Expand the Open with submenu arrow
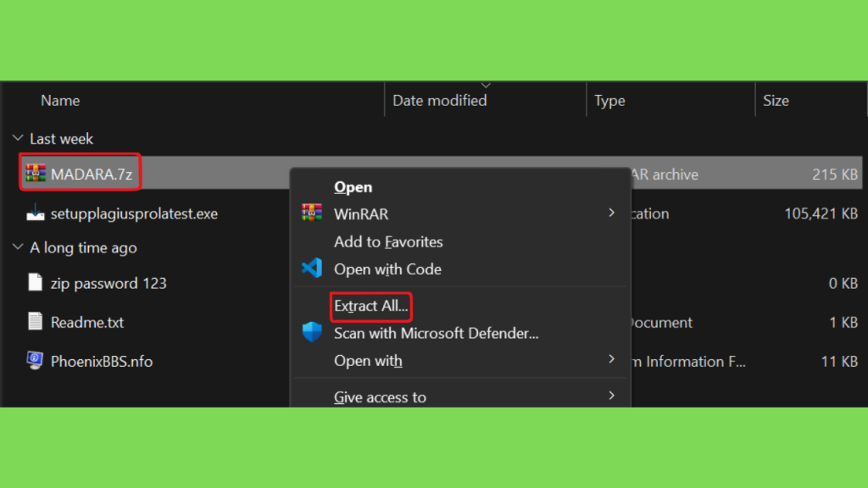This screenshot has width=868, height=488. point(611,359)
